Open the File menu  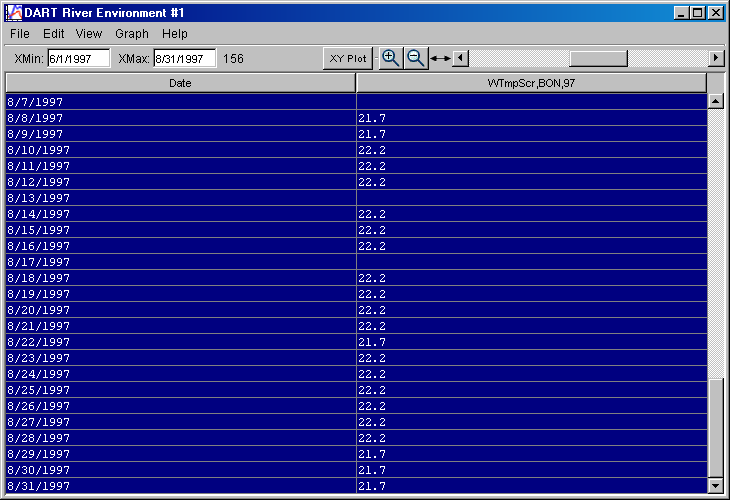click(20, 34)
